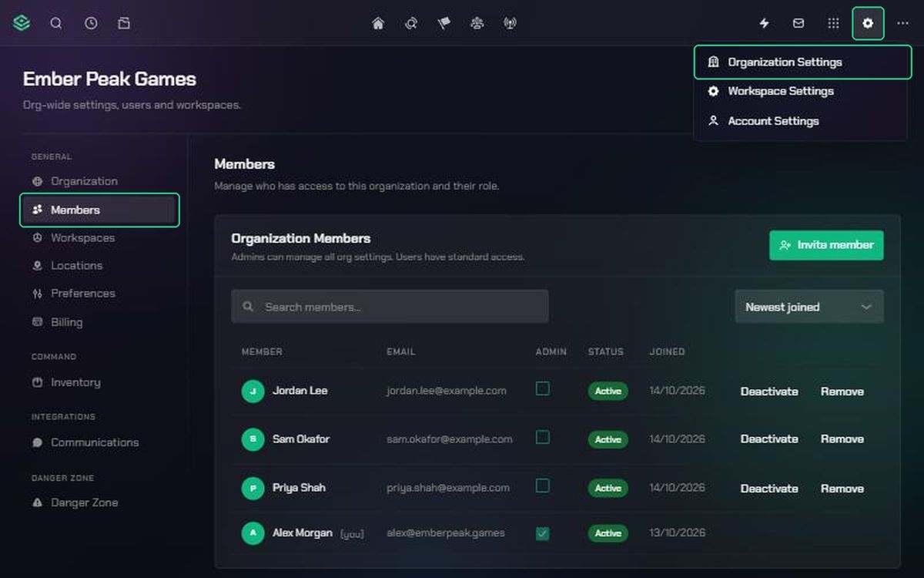This screenshot has height=578, width=924.
Task: Click the lightning bolt icon
Action: click(x=764, y=23)
